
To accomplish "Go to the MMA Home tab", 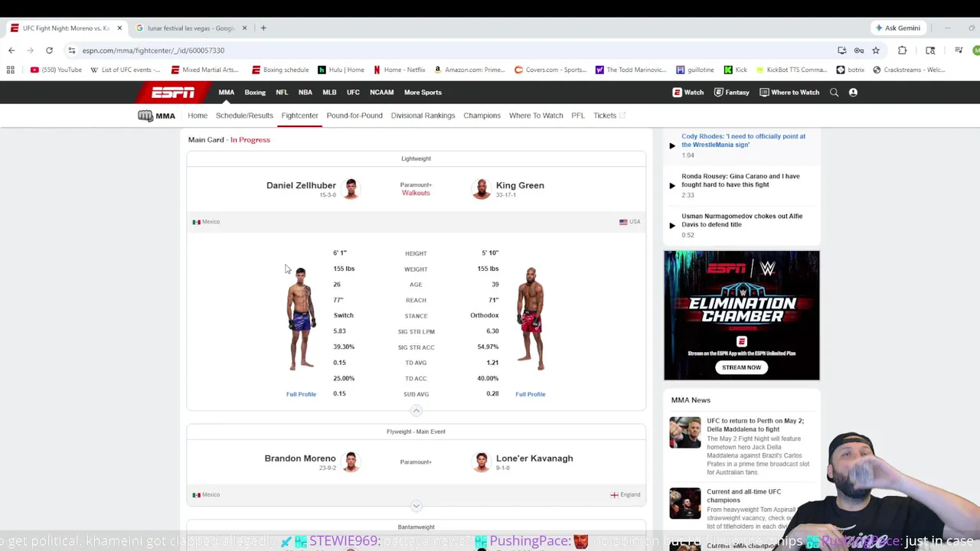I will pos(198,116).
